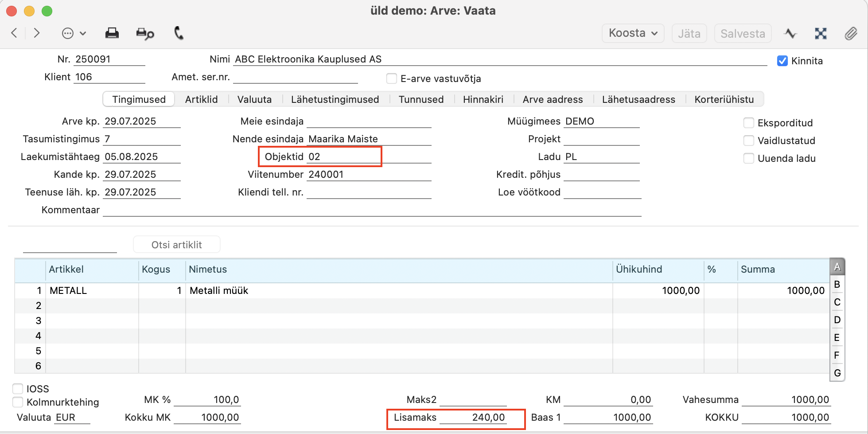Viewport: 868px width, 434px height.
Task: Click the Teenuse läh. kp. field
Action: [x=142, y=192]
